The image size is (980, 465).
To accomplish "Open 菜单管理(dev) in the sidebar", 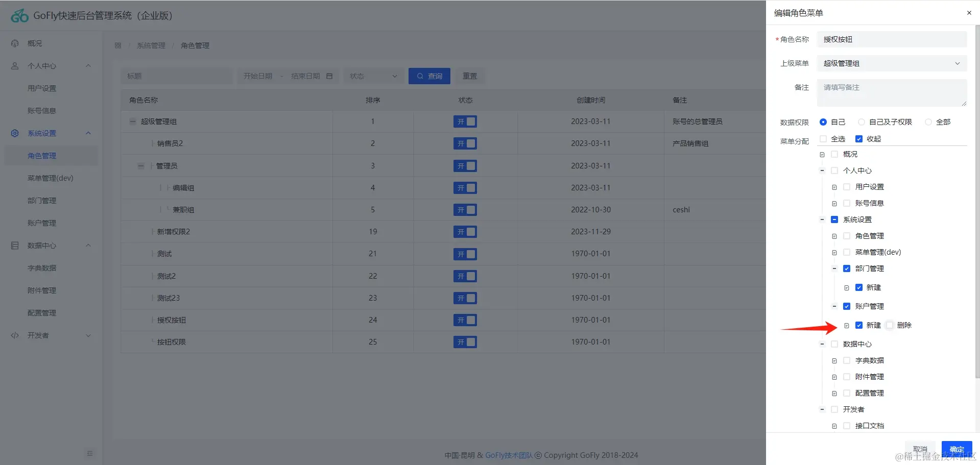I will pos(51,178).
